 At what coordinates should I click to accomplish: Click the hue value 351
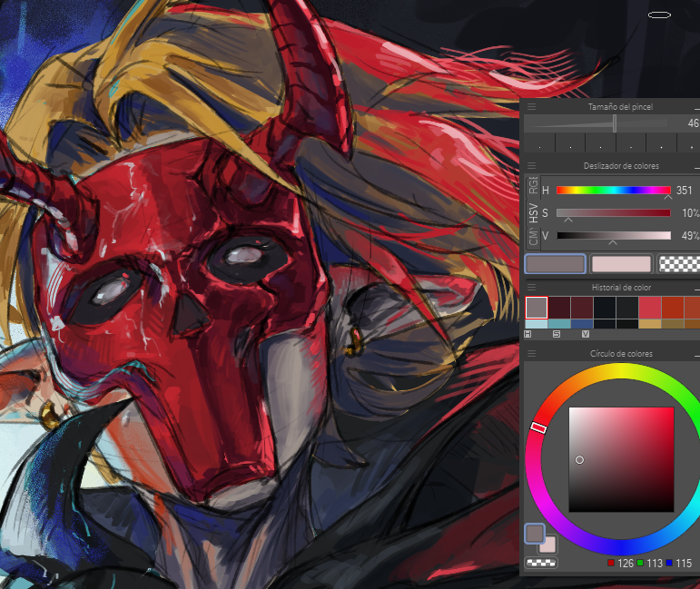point(684,191)
